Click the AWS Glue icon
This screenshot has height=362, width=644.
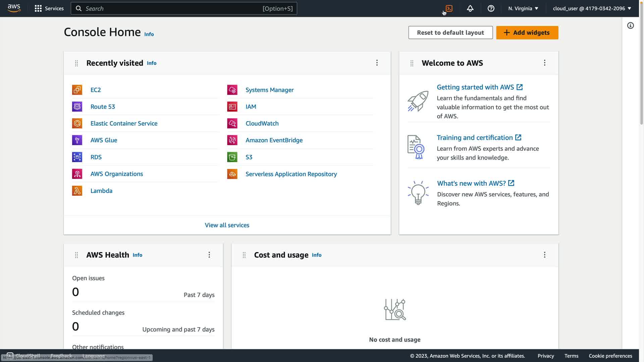77,140
